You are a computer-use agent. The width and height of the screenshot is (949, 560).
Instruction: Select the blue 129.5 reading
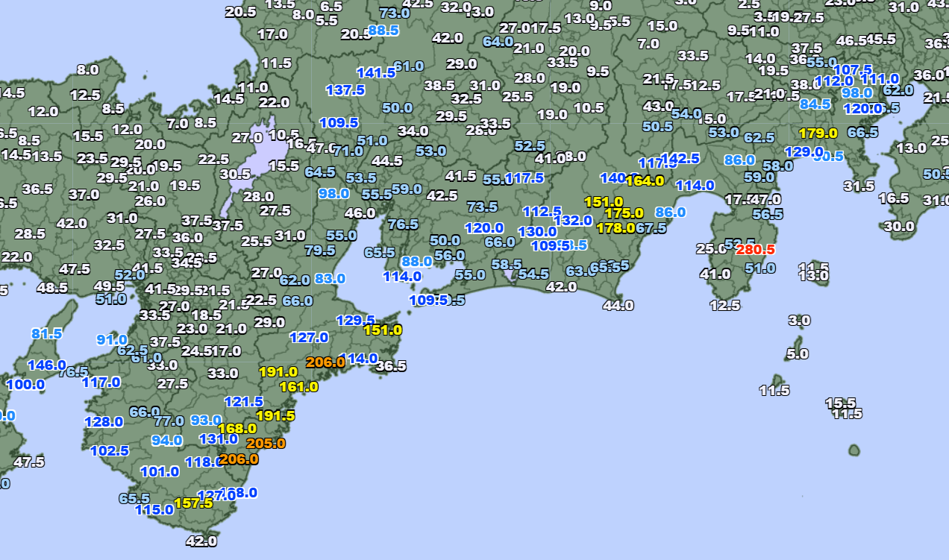click(x=355, y=320)
